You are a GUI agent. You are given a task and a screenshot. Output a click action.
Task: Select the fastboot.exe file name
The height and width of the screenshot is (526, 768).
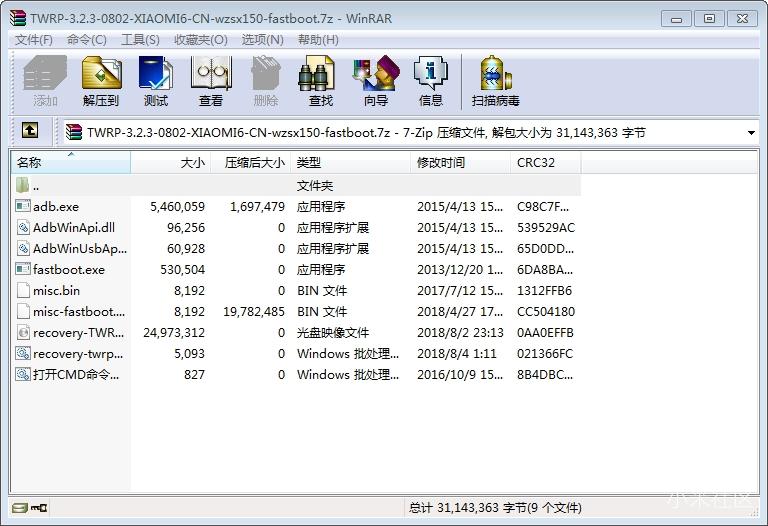click(69, 270)
